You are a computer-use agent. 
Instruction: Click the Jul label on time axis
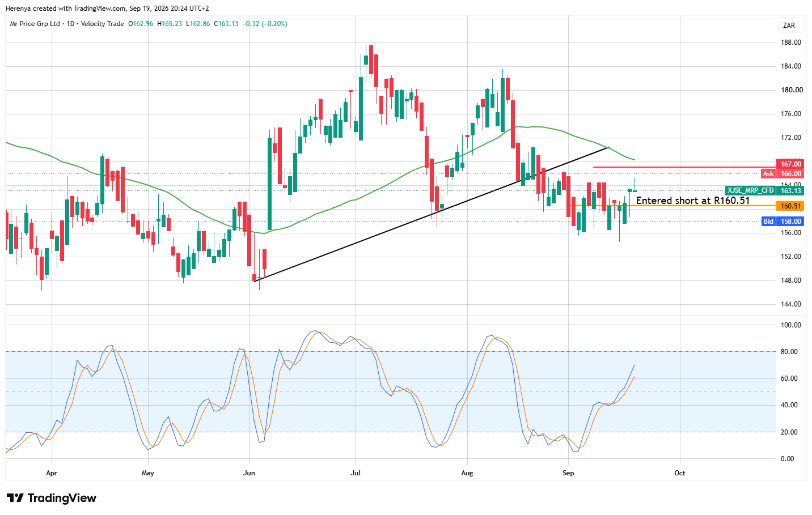tap(356, 473)
